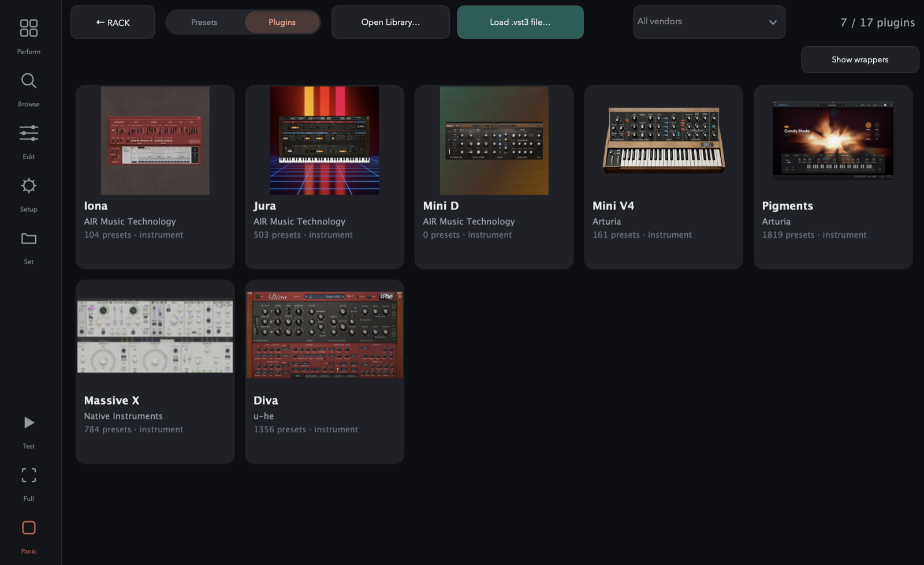
Task: Open the Setup gear icon
Action: point(28,186)
